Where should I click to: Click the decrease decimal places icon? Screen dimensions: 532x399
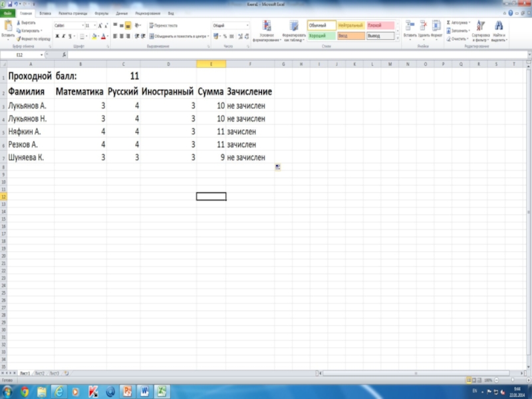pos(247,37)
